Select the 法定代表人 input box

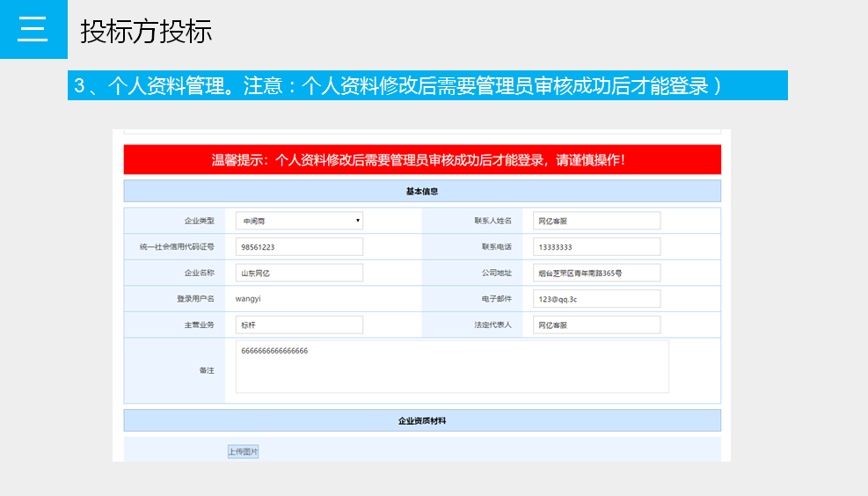596,325
